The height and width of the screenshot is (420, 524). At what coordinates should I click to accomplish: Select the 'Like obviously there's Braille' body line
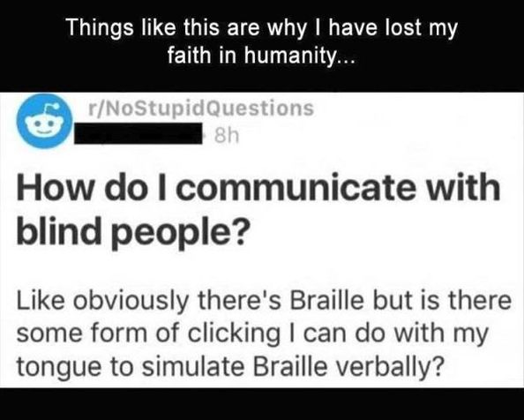(264, 301)
